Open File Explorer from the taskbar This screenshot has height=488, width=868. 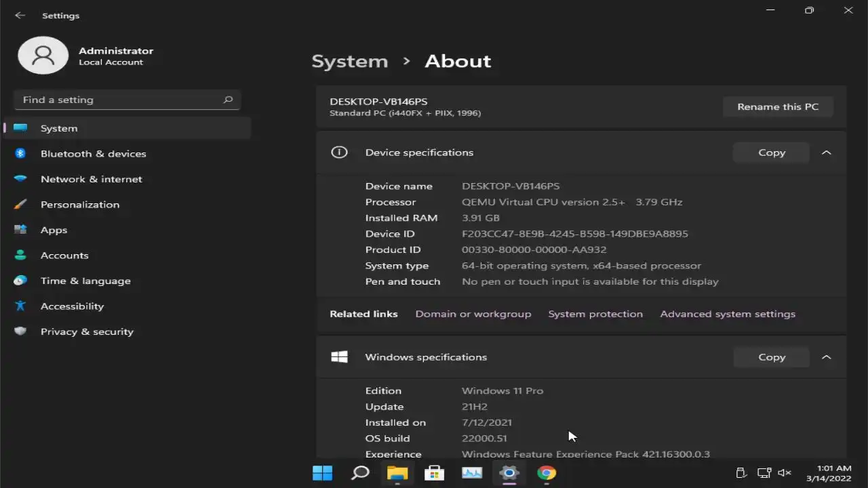(x=397, y=472)
